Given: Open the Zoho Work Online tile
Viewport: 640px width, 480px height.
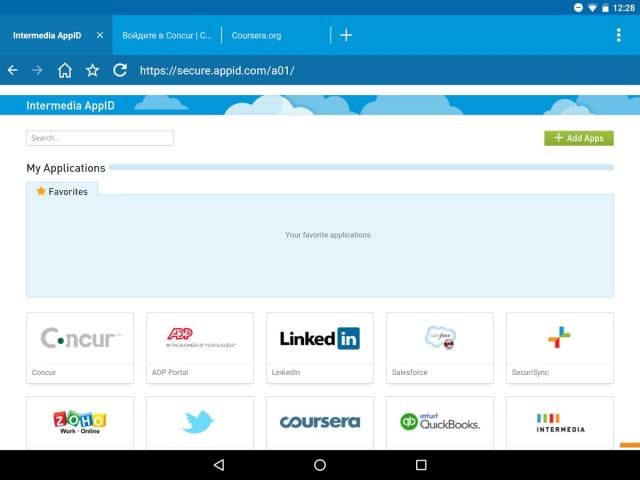Looking at the screenshot, I should pos(80,422).
